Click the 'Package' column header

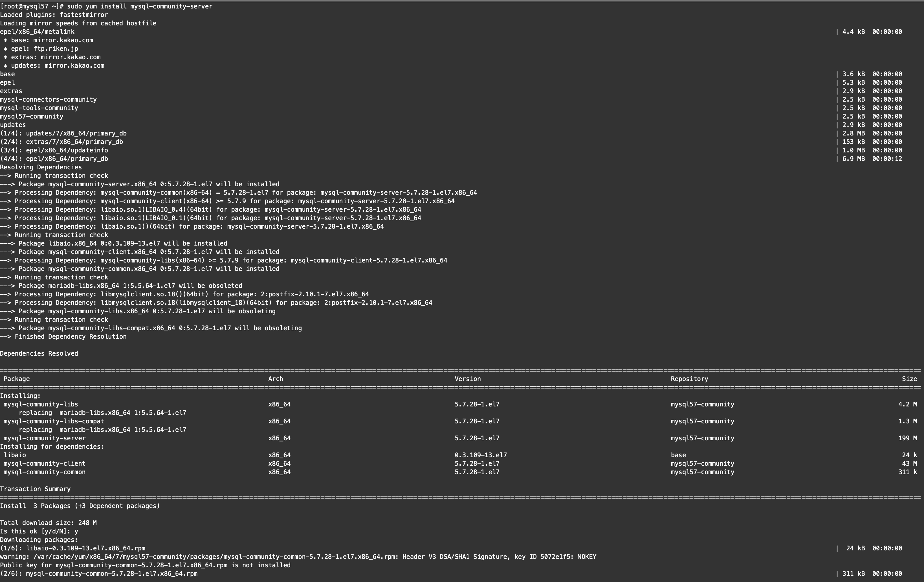(16, 379)
